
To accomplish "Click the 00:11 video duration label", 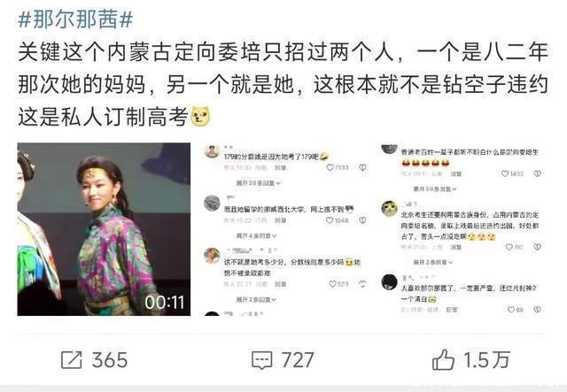I will pyautogui.click(x=165, y=303).
